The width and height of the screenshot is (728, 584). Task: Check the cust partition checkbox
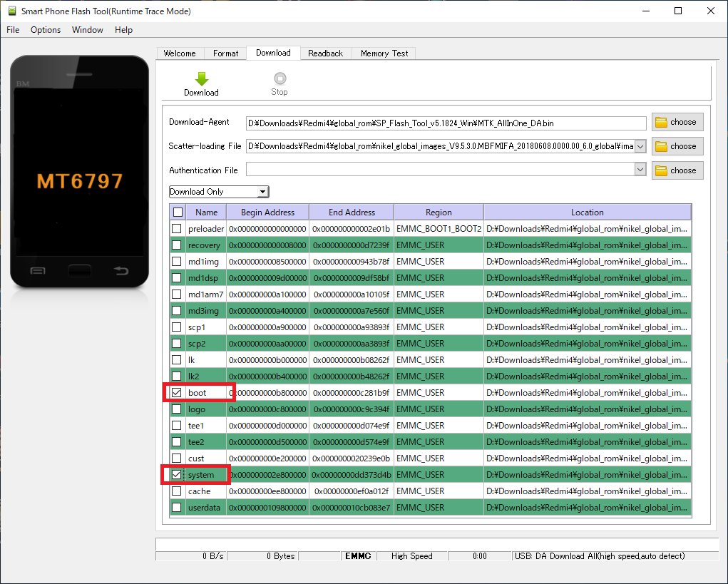176,459
